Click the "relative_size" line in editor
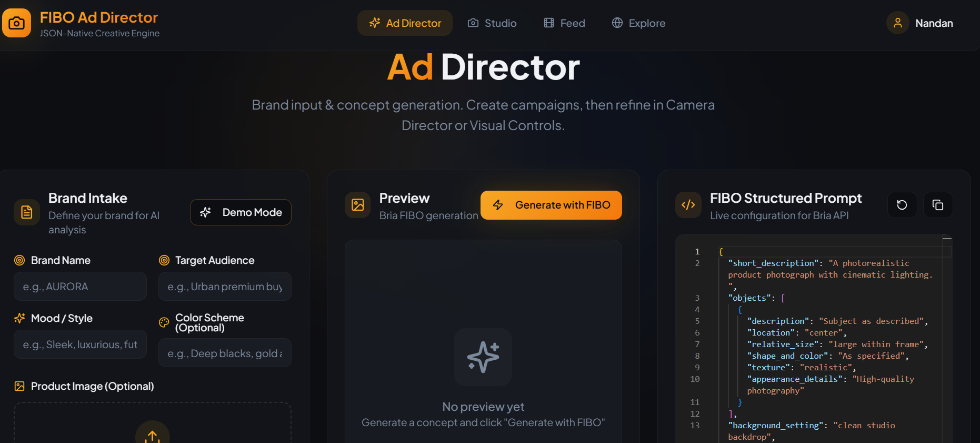 pyautogui.click(x=837, y=344)
